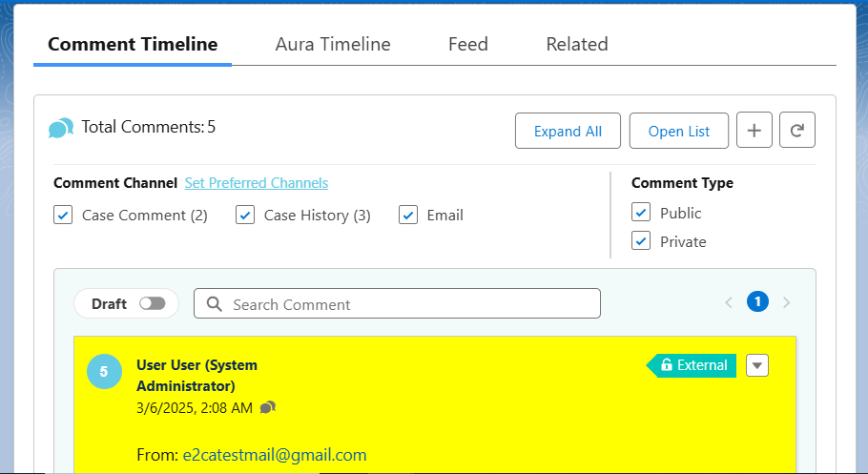Click the Comment Channel heading

click(x=115, y=183)
